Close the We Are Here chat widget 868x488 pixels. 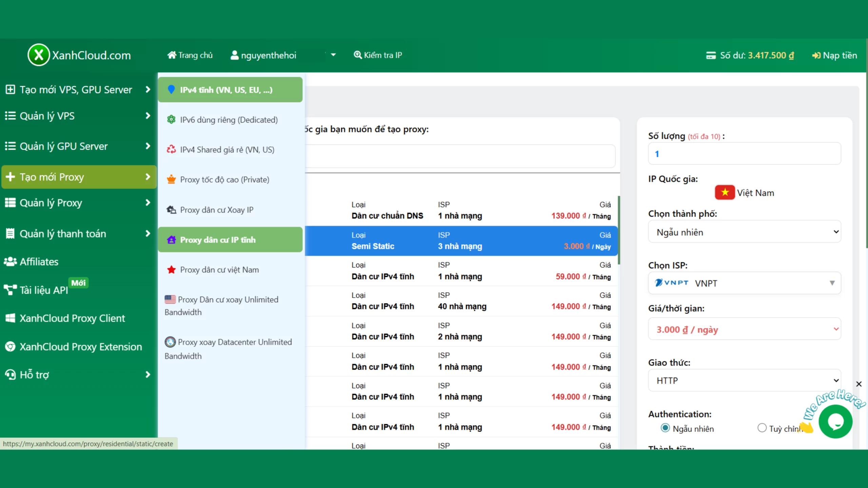pyautogui.click(x=859, y=384)
